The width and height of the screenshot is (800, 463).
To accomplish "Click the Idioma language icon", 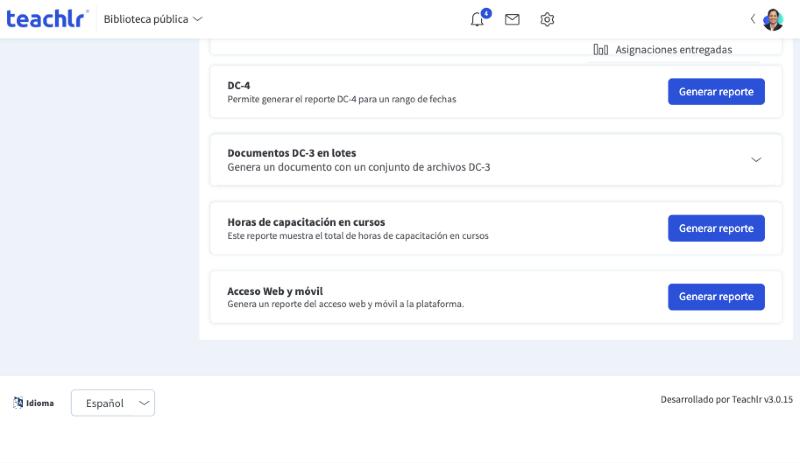I will (18, 403).
